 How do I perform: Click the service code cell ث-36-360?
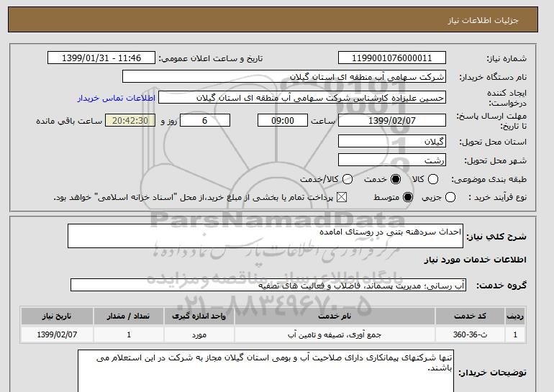click(470, 334)
